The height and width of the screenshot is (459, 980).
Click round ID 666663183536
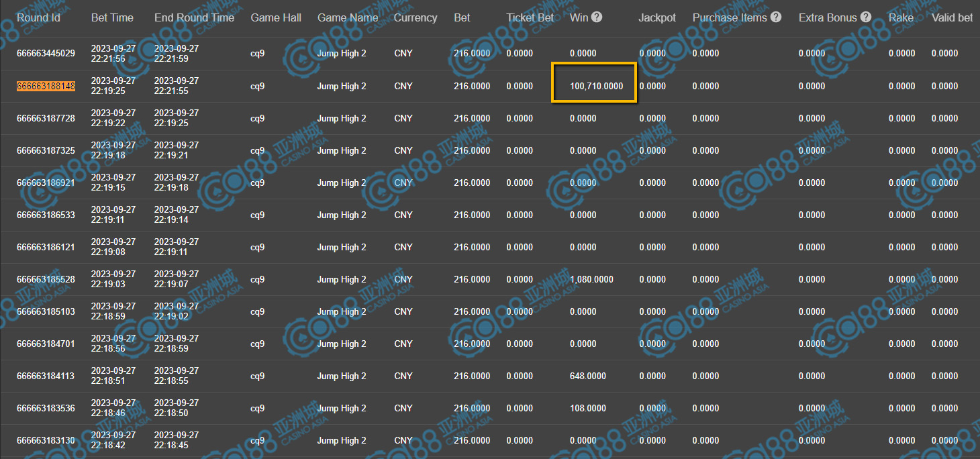[x=46, y=408]
